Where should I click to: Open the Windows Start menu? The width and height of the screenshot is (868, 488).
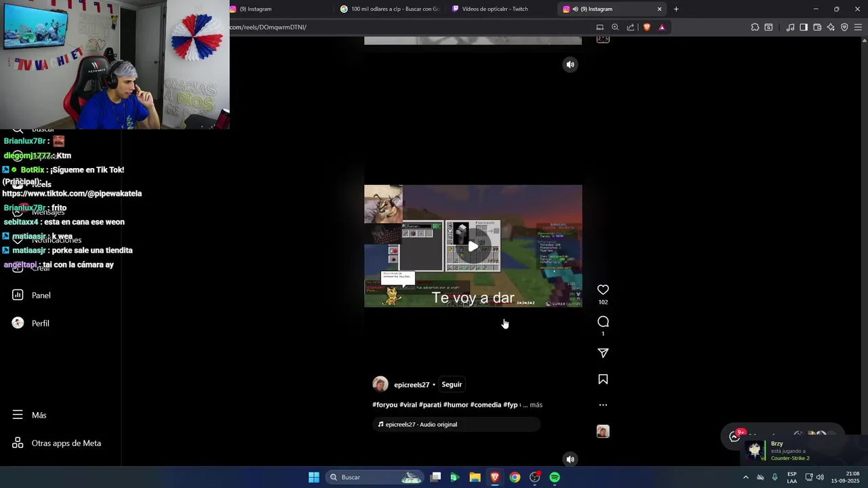314,477
